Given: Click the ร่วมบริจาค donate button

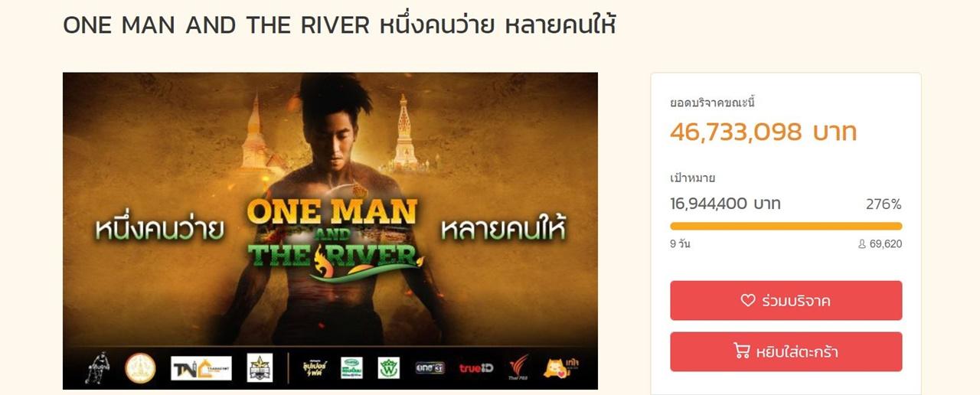Looking at the screenshot, I should click(x=786, y=301).
